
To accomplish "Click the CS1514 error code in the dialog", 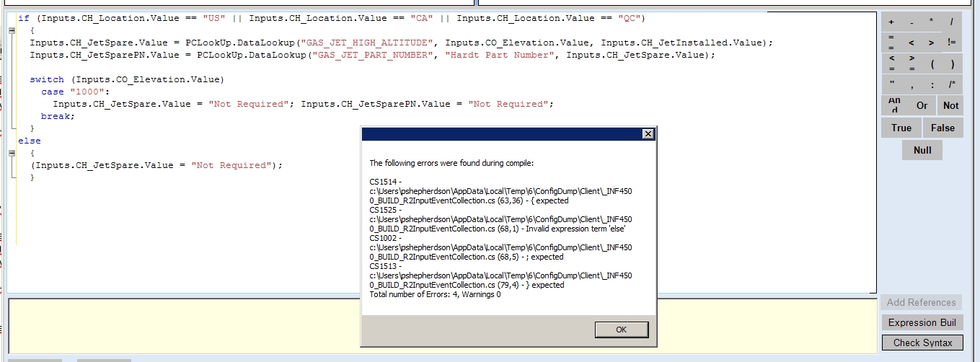I will 384,182.
